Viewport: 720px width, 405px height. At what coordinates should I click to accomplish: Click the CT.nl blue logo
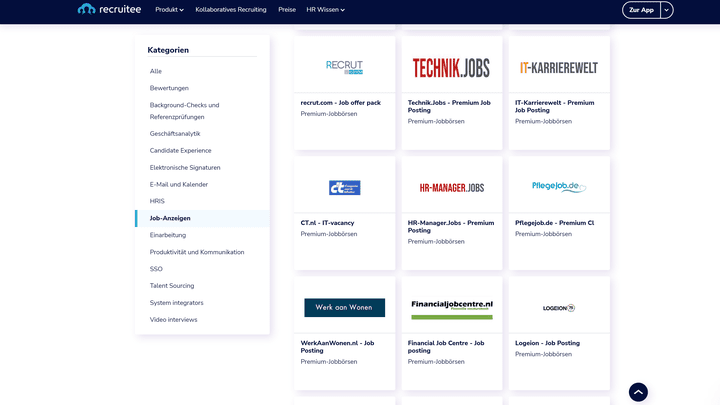click(x=344, y=187)
